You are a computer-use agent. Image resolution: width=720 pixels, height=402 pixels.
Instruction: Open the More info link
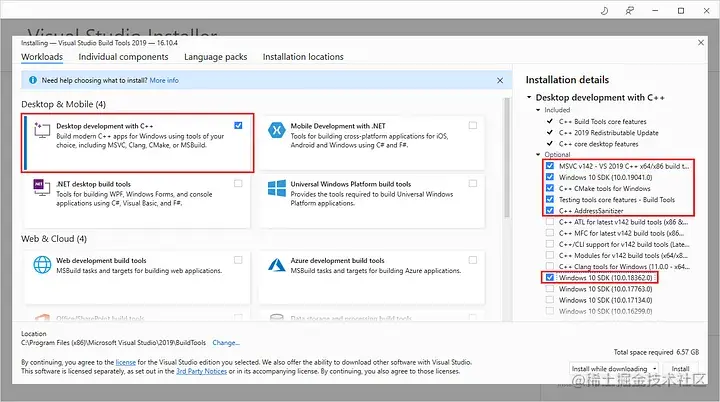(164, 80)
